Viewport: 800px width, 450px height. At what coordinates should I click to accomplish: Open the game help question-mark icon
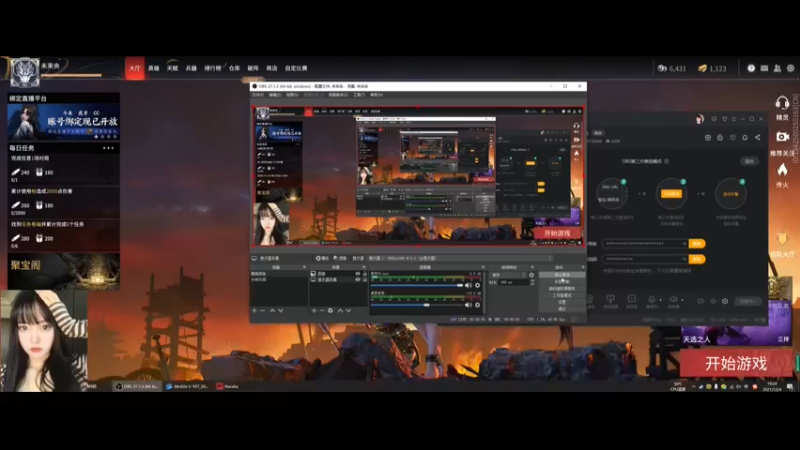(751, 68)
